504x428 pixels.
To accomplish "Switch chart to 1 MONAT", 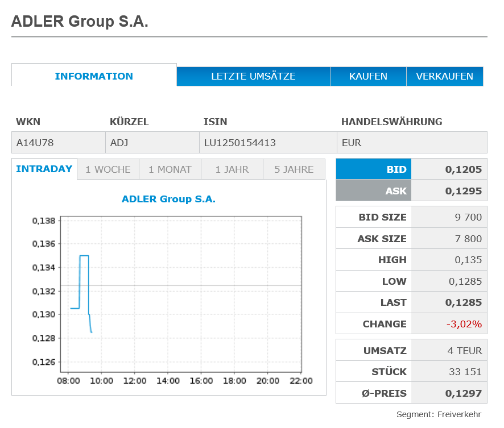I will tap(170, 169).
